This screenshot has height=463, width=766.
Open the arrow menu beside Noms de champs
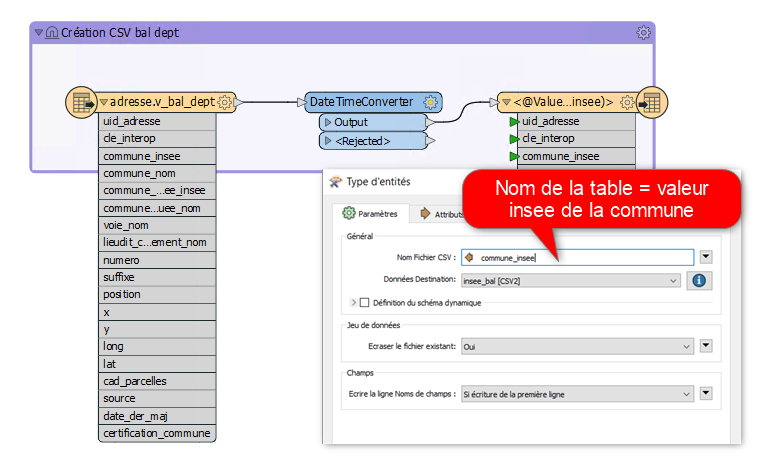coord(706,393)
